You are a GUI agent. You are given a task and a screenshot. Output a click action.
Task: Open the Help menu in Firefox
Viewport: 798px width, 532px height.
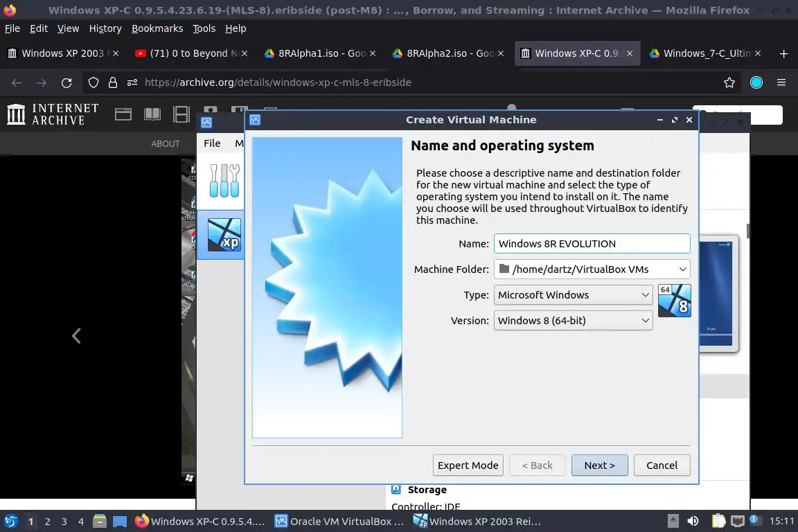tap(236, 28)
